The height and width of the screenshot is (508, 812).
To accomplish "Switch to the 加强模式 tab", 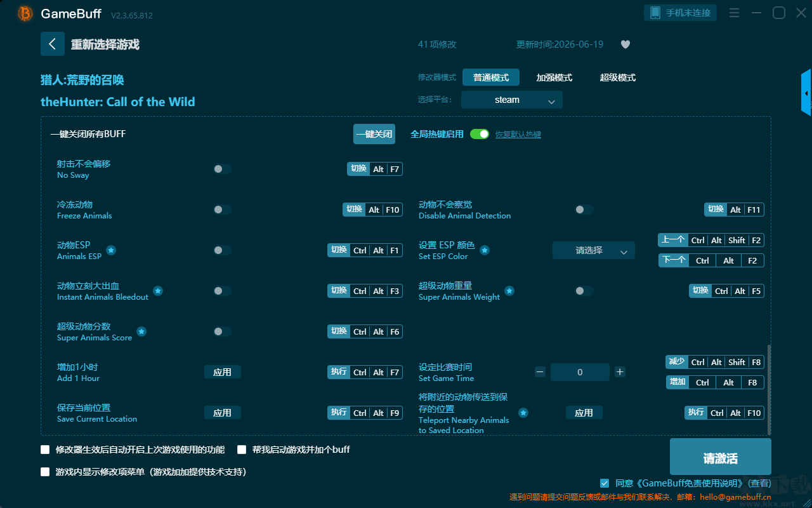I will (x=554, y=77).
